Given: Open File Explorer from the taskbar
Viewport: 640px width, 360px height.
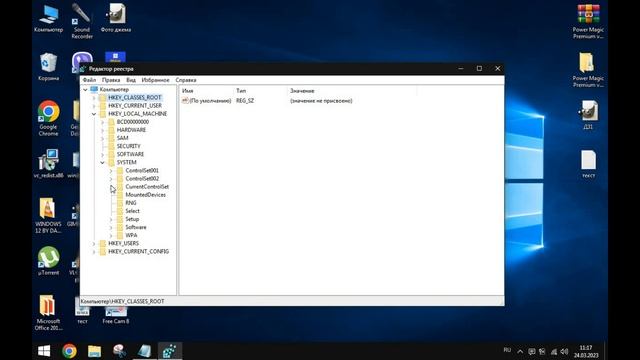Looking at the screenshot, I should pos(94,351).
